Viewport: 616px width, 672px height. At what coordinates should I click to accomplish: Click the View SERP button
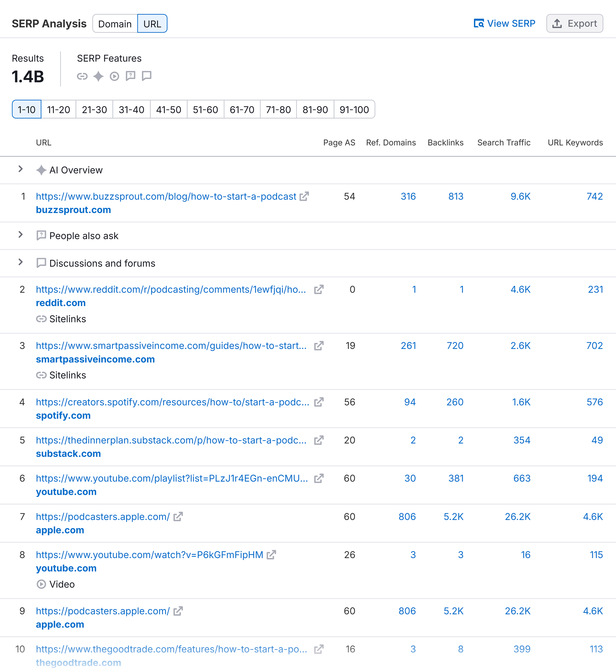click(x=505, y=23)
